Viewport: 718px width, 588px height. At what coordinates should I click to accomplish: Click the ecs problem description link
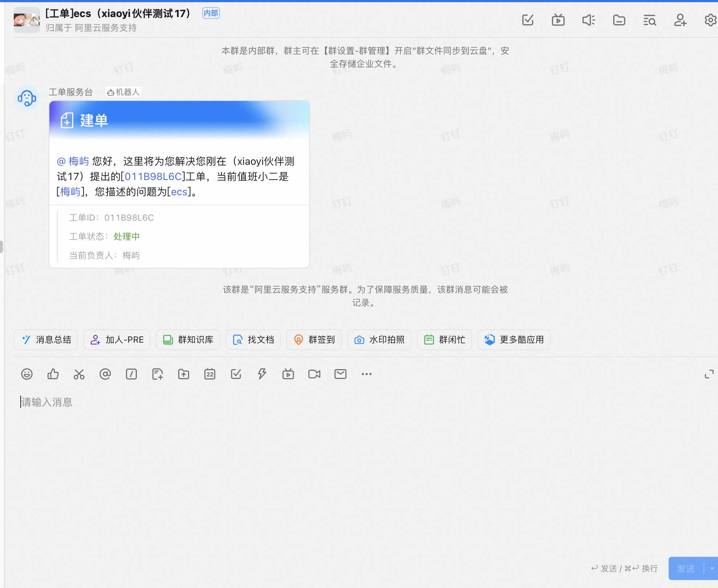(179, 192)
